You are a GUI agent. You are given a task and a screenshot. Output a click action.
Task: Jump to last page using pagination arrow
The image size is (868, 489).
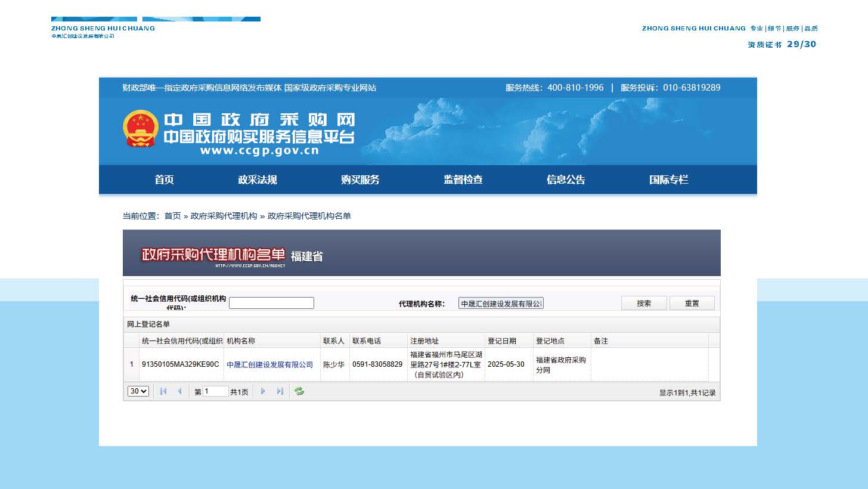[280, 391]
